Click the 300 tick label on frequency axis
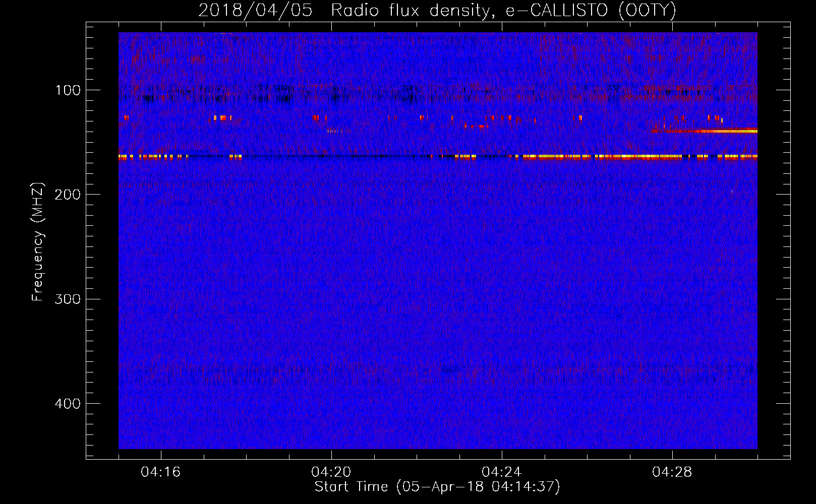The image size is (816, 504). pos(68,299)
